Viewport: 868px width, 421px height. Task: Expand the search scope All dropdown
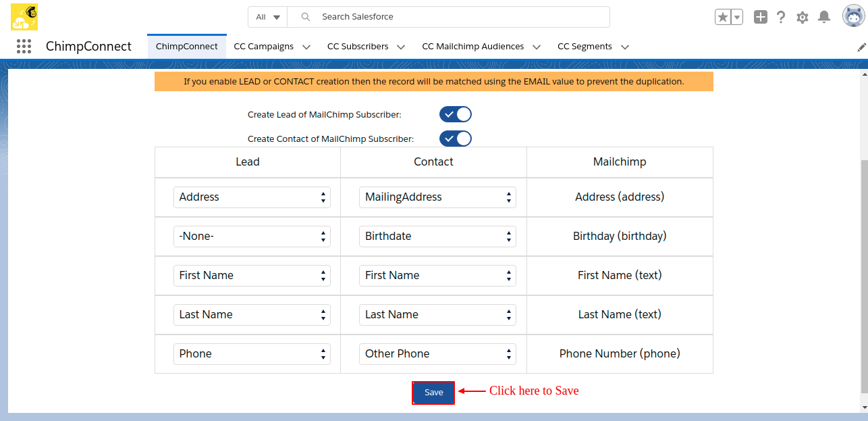268,17
